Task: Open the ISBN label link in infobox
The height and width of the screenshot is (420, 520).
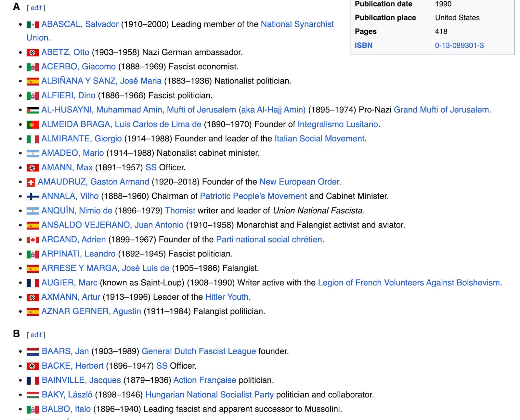Action: tap(363, 45)
